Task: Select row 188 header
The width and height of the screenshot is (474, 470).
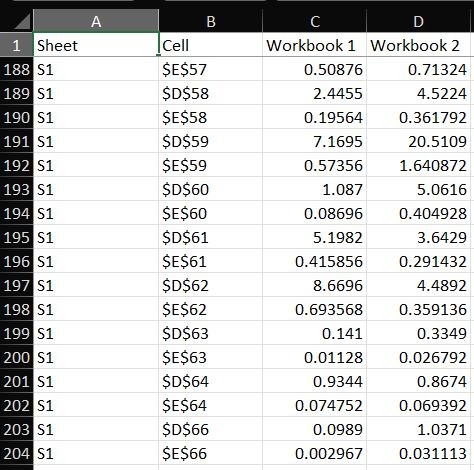Action: (17, 69)
